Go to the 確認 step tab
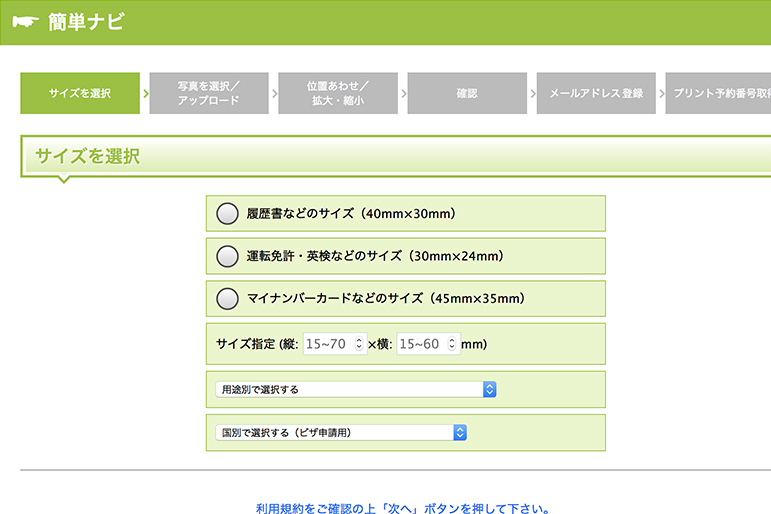 pos(467,93)
